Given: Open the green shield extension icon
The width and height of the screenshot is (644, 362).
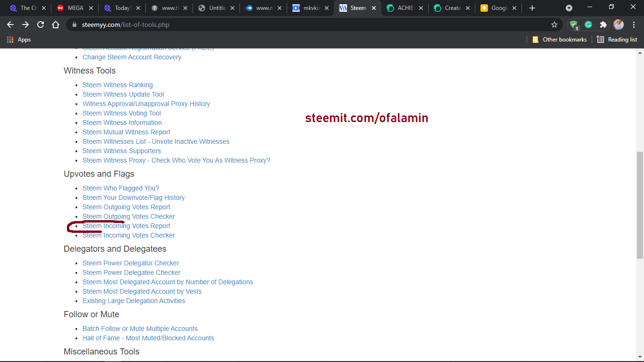Looking at the screenshot, I should pyautogui.click(x=574, y=25).
